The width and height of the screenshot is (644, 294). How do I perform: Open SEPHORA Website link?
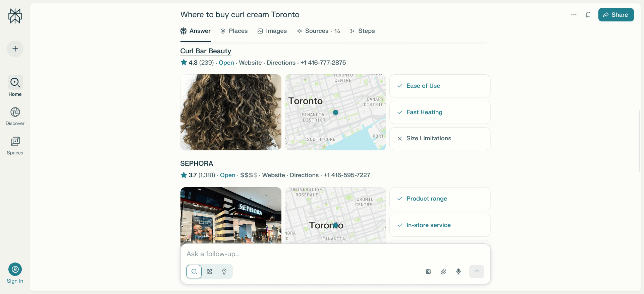pos(273,175)
